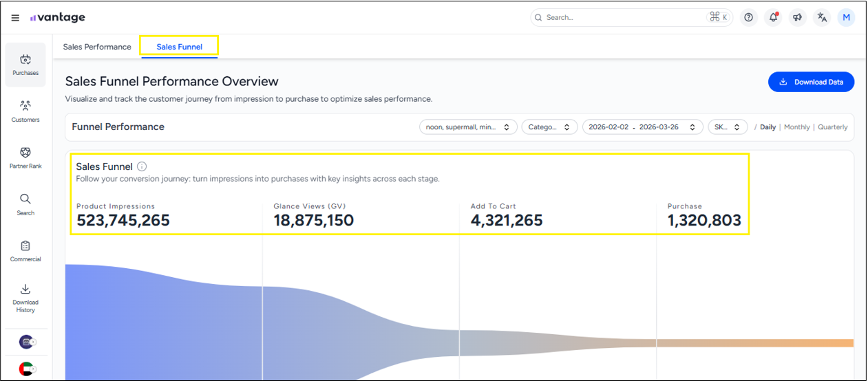The image size is (868, 383).
Task: Expand the noon, supermall marketplace dropdown
Action: tap(468, 127)
